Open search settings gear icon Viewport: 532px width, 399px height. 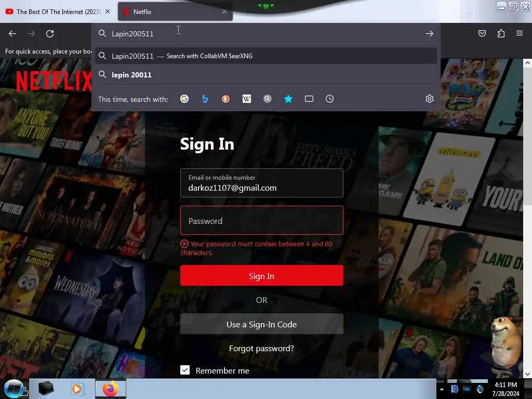tap(430, 99)
